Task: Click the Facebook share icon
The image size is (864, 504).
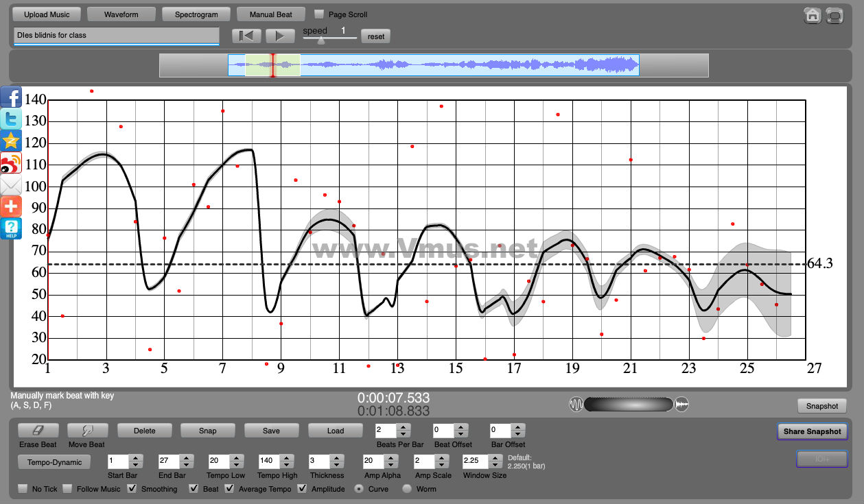Action: [x=11, y=97]
